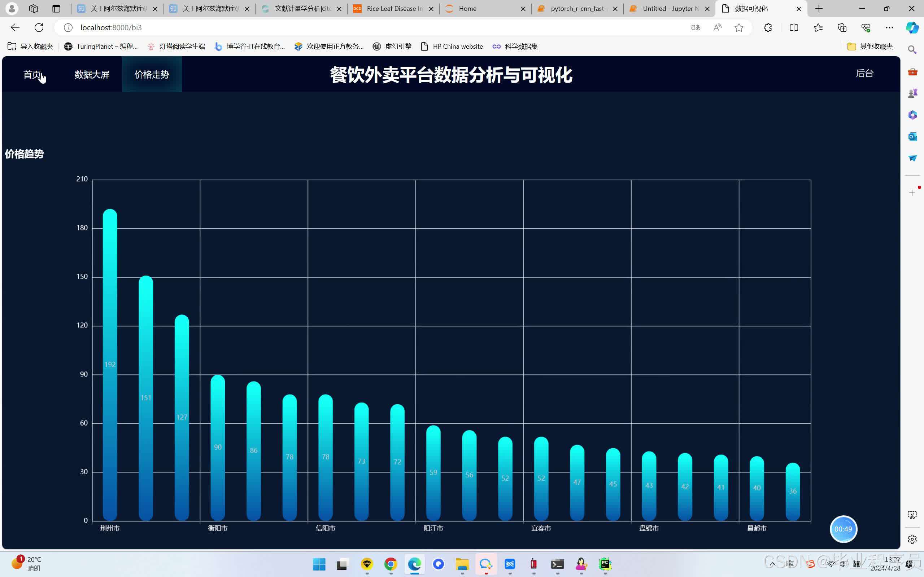Open browser Extensions puzzle icon
This screenshot has width=924, height=577.
(x=768, y=27)
